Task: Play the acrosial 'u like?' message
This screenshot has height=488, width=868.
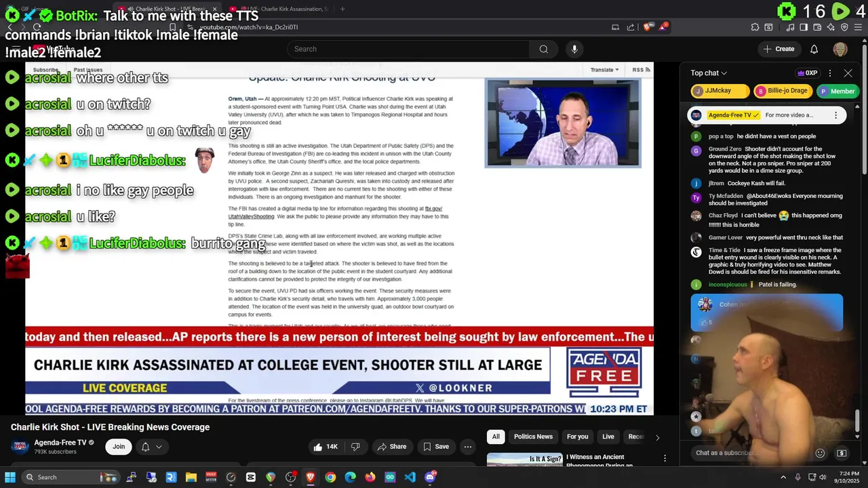Action: [x=12, y=216]
